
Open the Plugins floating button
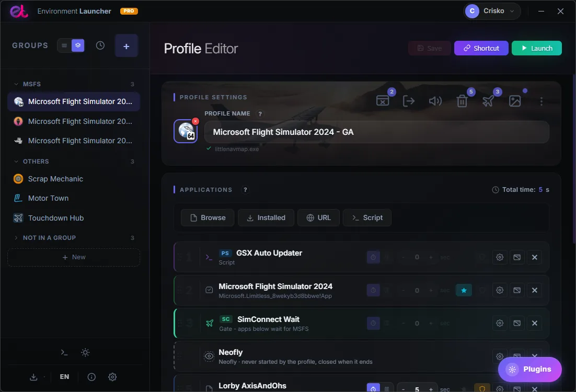529,369
